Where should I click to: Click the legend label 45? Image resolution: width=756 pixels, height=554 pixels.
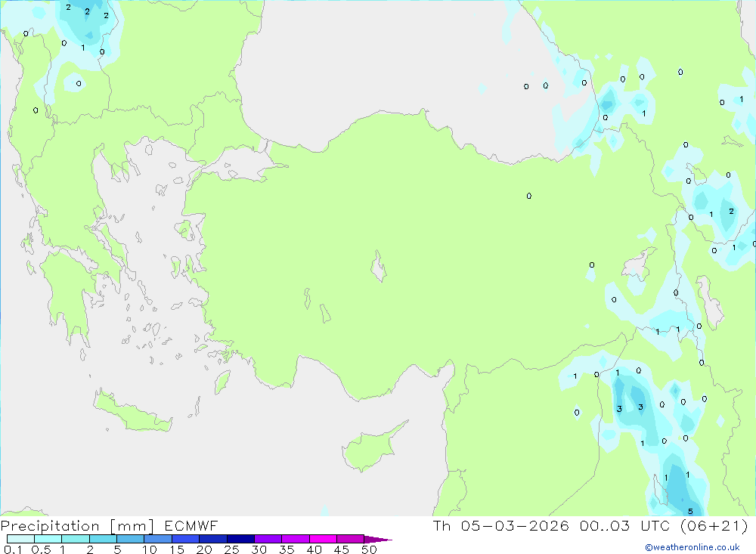[342, 549]
